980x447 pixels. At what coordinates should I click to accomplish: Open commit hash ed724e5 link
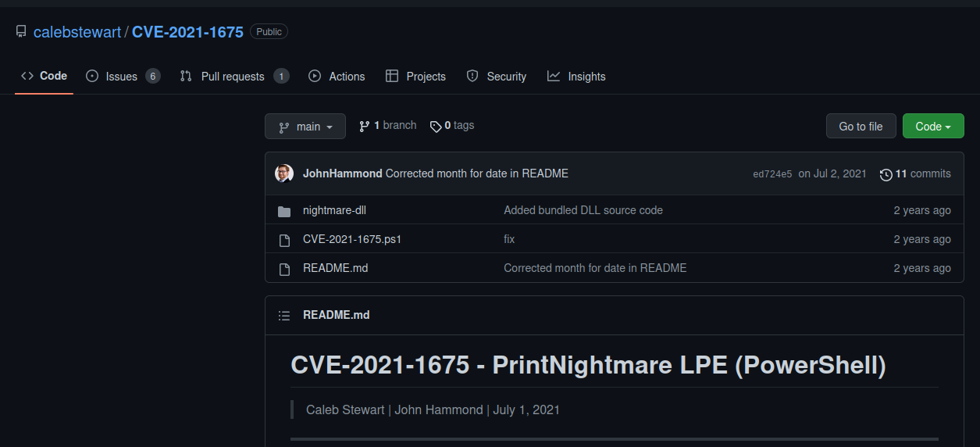tap(772, 174)
